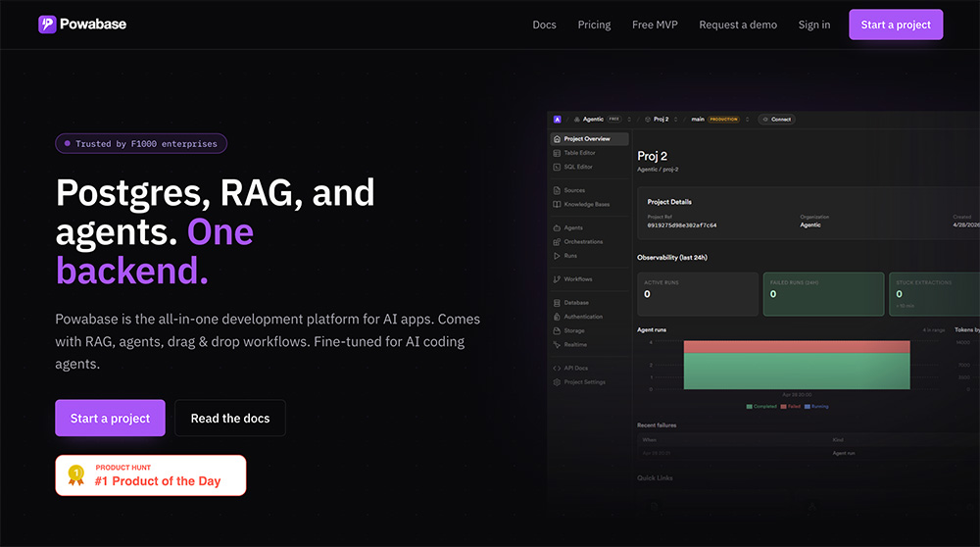The height and width of the screenshot is (547, 980).
Task: Open the Realtime sidebar icon
Action: click(557, 344)
